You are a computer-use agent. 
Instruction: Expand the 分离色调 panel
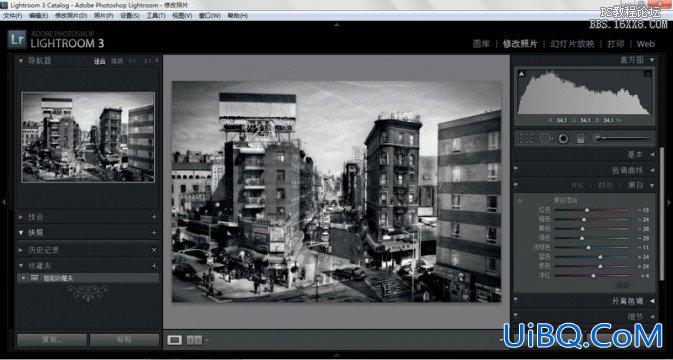tap(652, 301)
